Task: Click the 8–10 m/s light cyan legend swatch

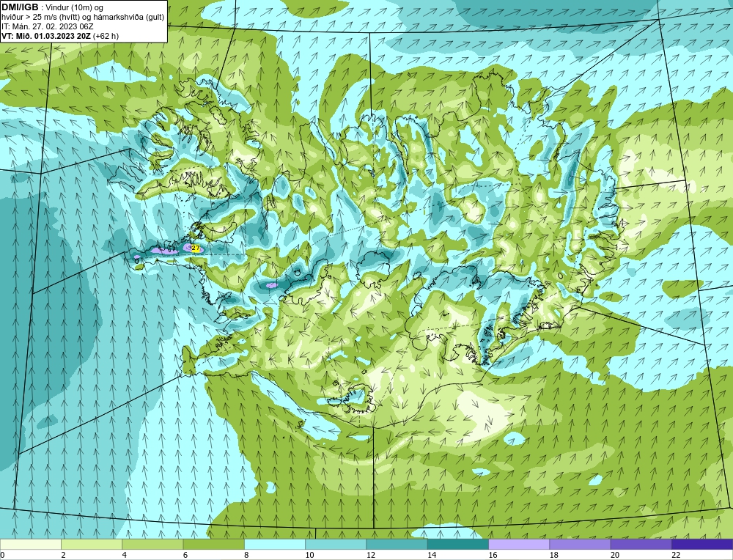Action: click(x=275, y=544)
